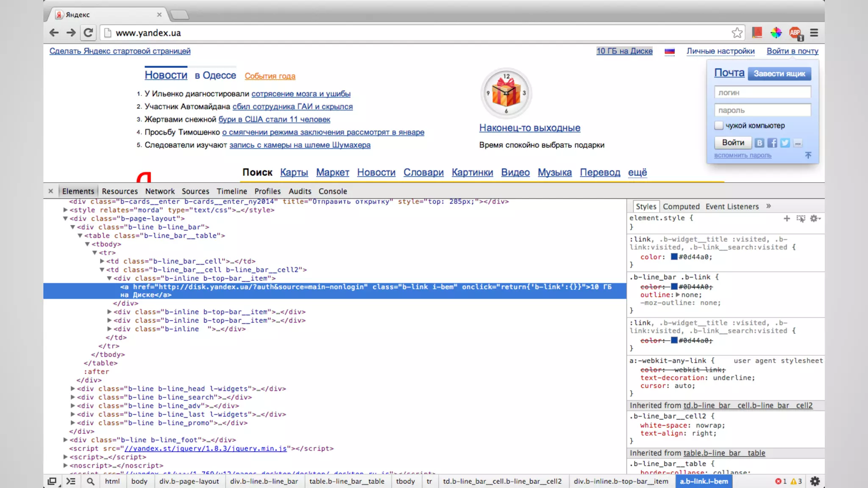Screen dimensions: 868x488
Task: Open the Карты link
Action: pos(294,172)
